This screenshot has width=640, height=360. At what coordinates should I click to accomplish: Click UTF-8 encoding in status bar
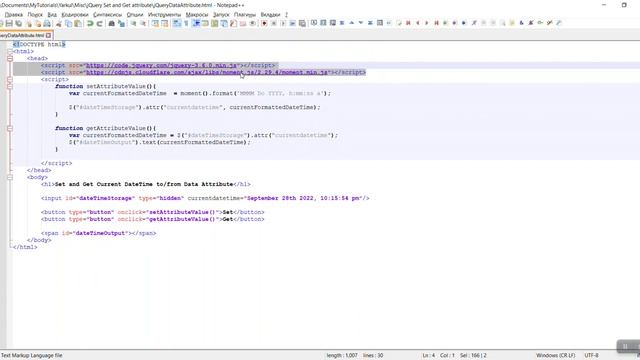click(x=591, y=356)
